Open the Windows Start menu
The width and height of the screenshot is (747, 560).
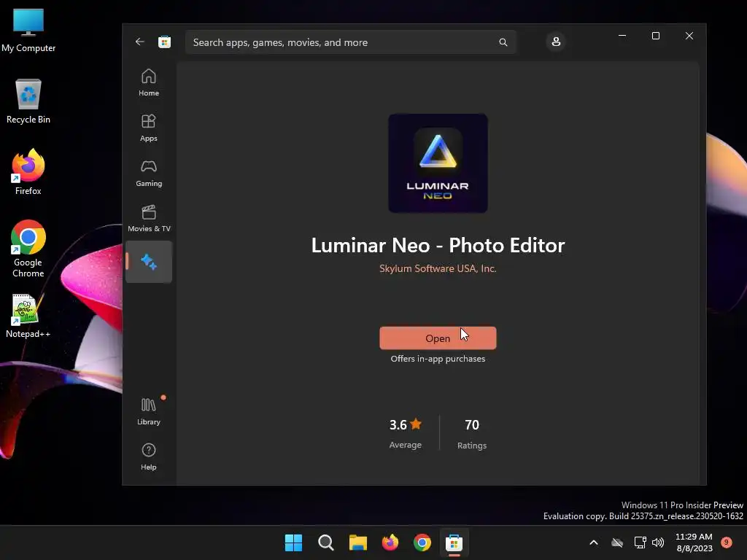click(x=293, y=542)
